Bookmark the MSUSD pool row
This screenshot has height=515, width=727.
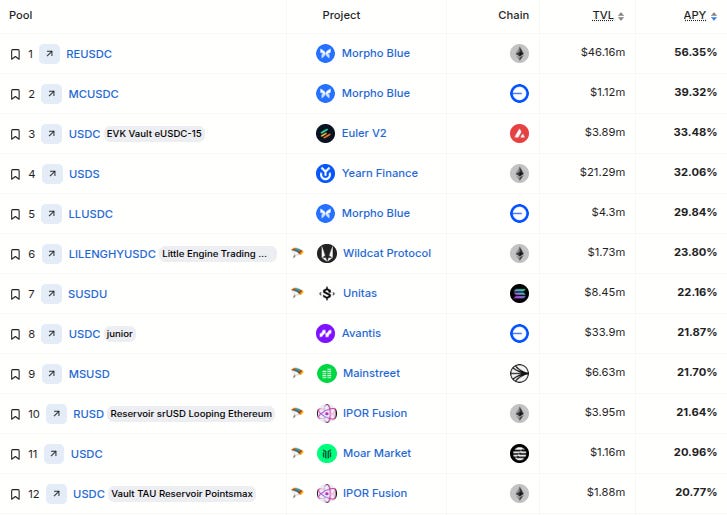[x=15, y=374]
